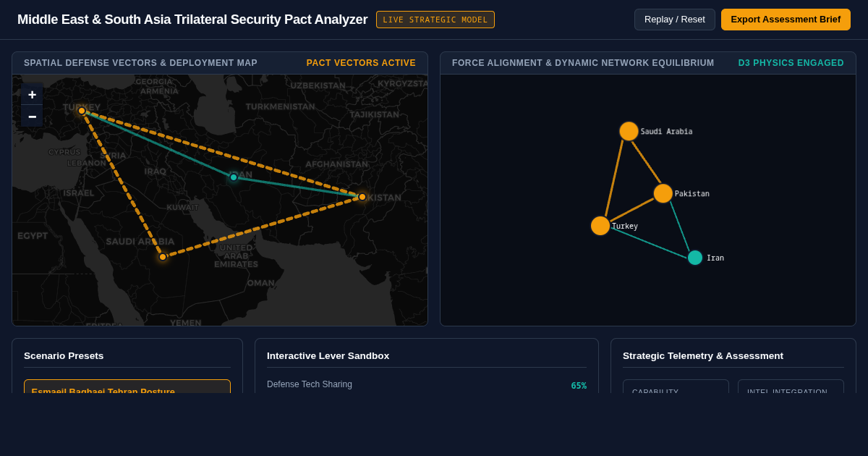Click the Interactive Lever Sandbox heading
Screen dimensions: 868x456
(x=328, y=355)
